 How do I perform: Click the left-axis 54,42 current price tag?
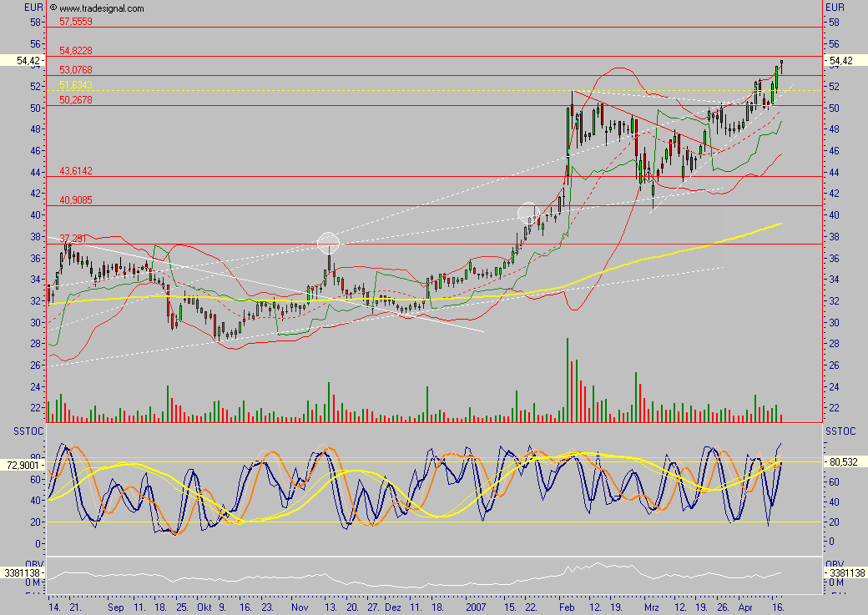pos(22,60)
